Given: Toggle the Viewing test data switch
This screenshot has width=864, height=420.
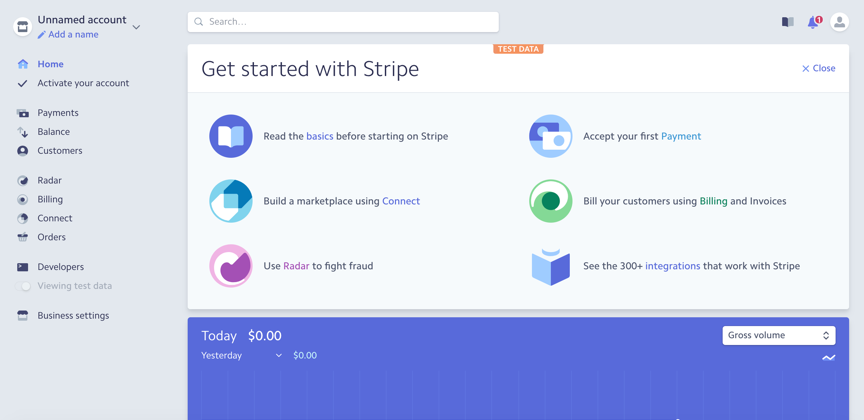Looking at the screenshot, I should pos(23,286).
